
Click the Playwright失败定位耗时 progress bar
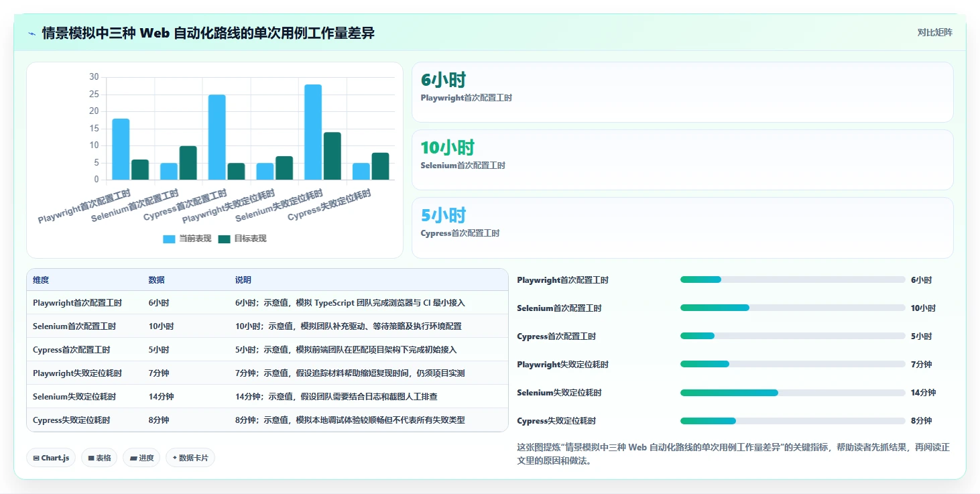point(792,364)
